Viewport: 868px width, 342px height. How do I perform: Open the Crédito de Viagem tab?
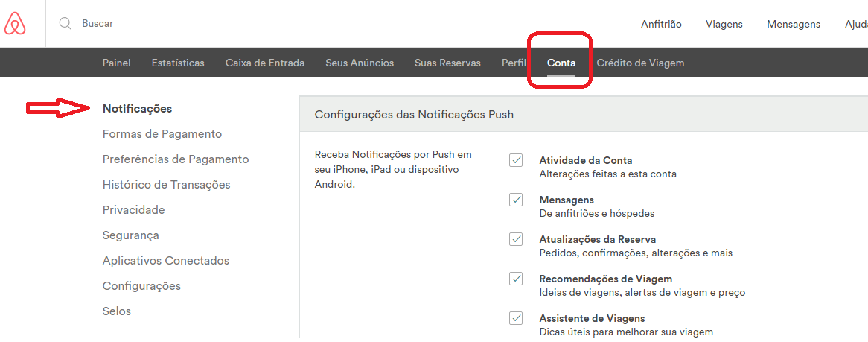coord(640,63)
